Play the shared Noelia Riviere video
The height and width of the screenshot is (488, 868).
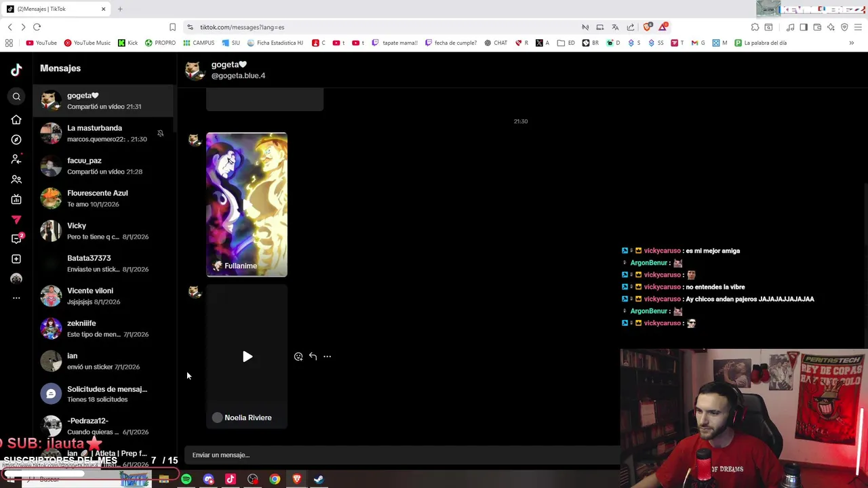point(247,357)
